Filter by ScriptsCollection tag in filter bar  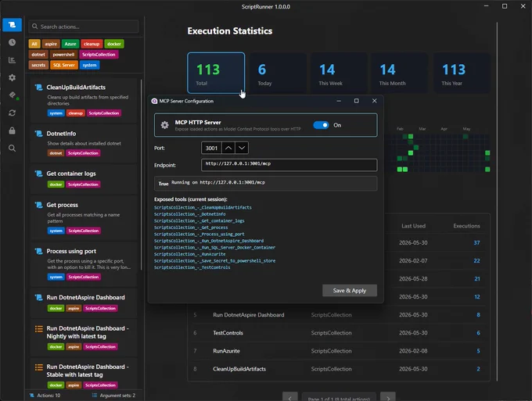(x=99, y=54)
